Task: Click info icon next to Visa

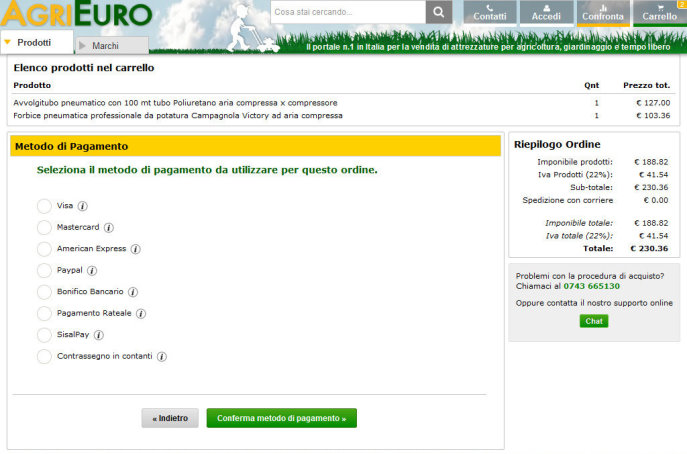Action: tap(83, 206)
